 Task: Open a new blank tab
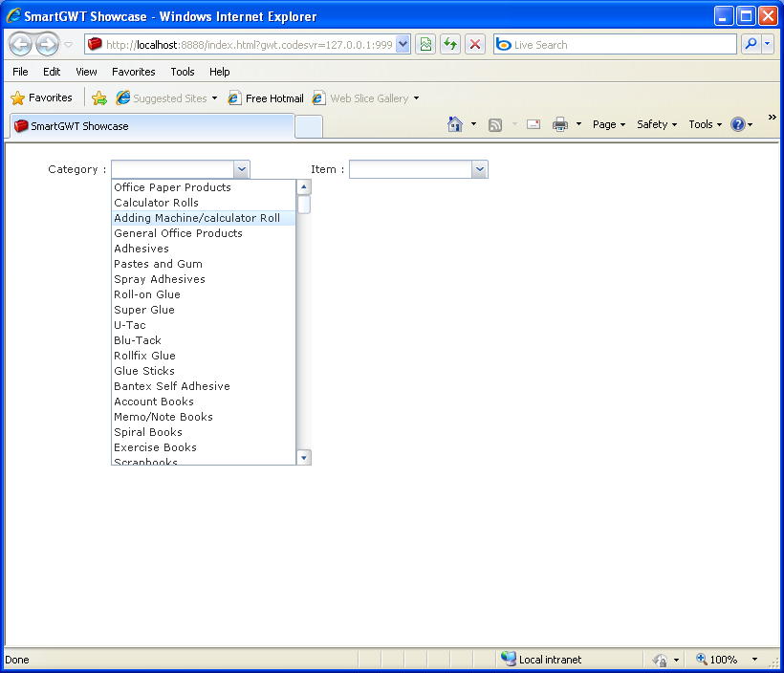click(309, 126)
